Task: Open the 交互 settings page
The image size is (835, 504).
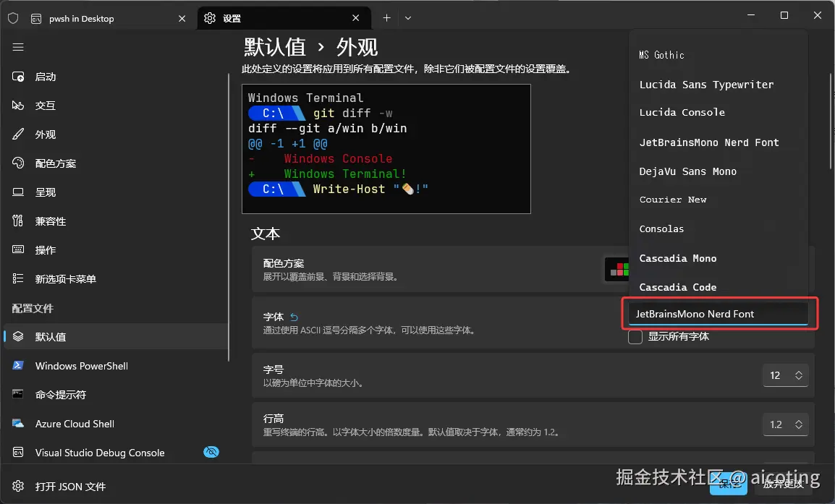Action: 116,106
